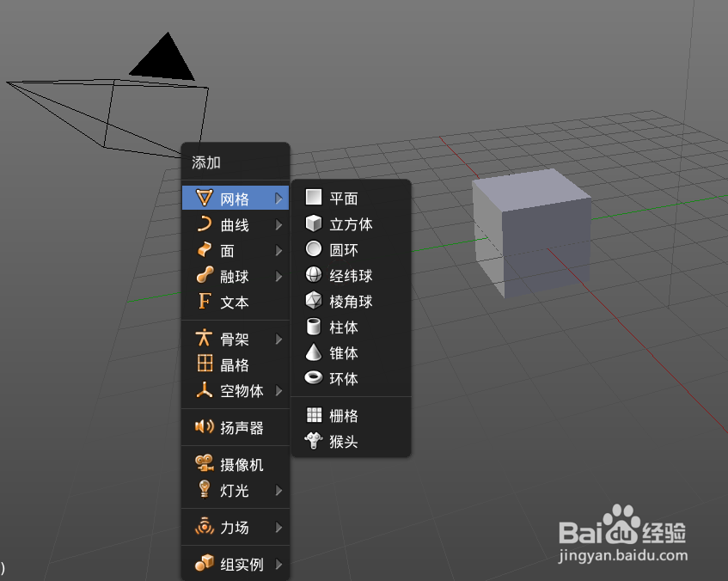Click the monkey head icon beside 猴头

coord(314,440)
